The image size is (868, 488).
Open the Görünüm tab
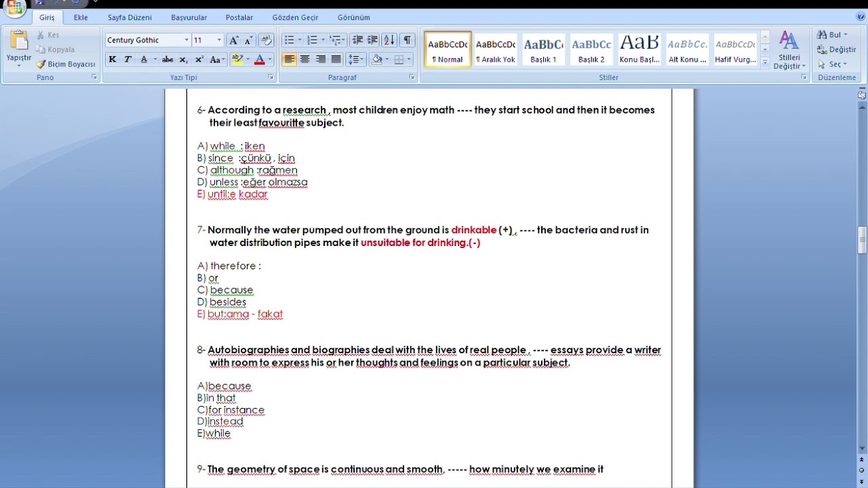coord(354,18)
